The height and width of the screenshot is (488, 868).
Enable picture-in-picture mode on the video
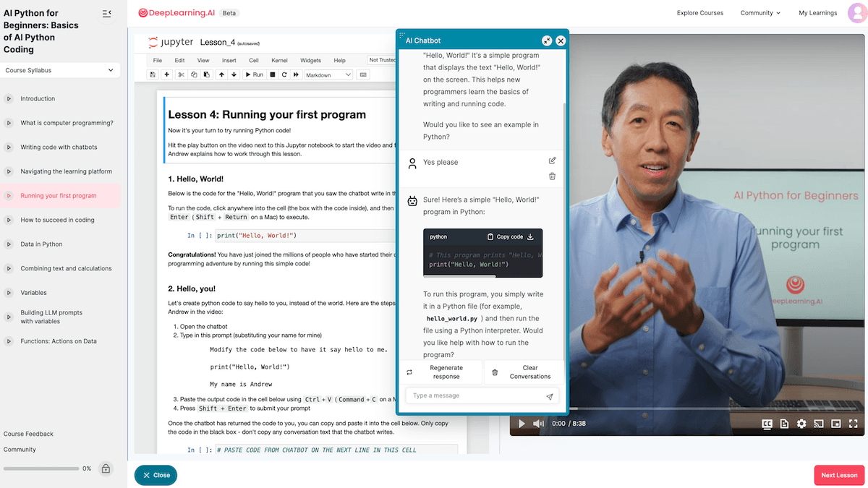835,423
